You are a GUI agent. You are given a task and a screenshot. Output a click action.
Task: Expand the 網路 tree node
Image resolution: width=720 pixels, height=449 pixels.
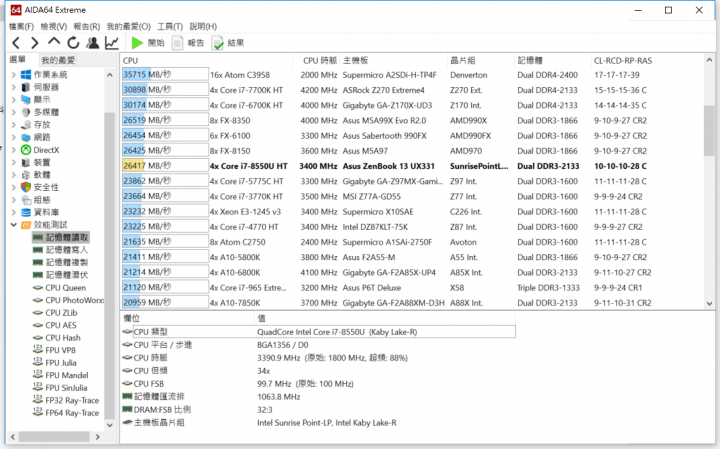pyautogui.click(x=13, y=137)
